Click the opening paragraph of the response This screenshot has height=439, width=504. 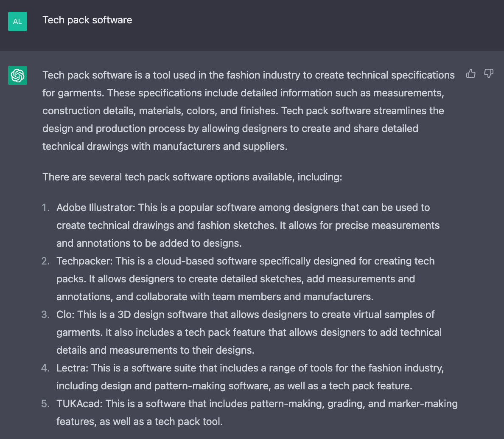pyautogui.click(x=248, y=111)
